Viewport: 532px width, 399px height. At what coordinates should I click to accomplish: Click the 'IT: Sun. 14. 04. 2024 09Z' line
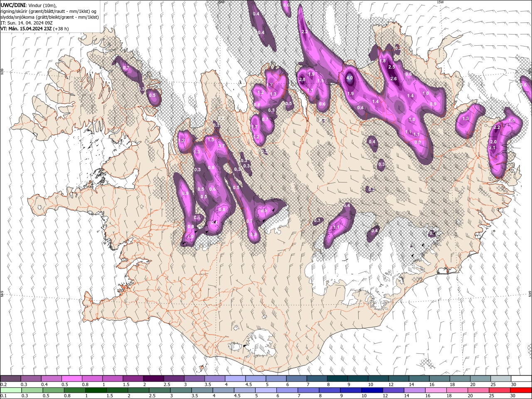click(x=26, y=23)
